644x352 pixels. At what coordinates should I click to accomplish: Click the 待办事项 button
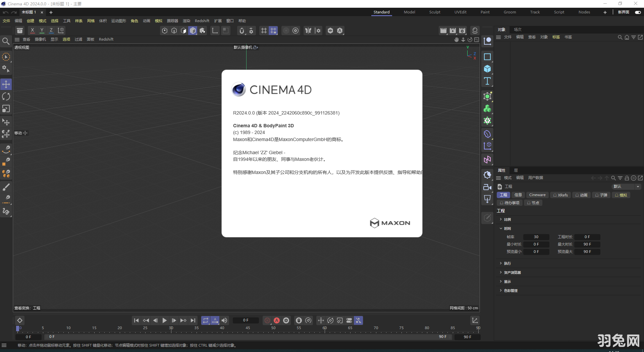click(509, 203)
